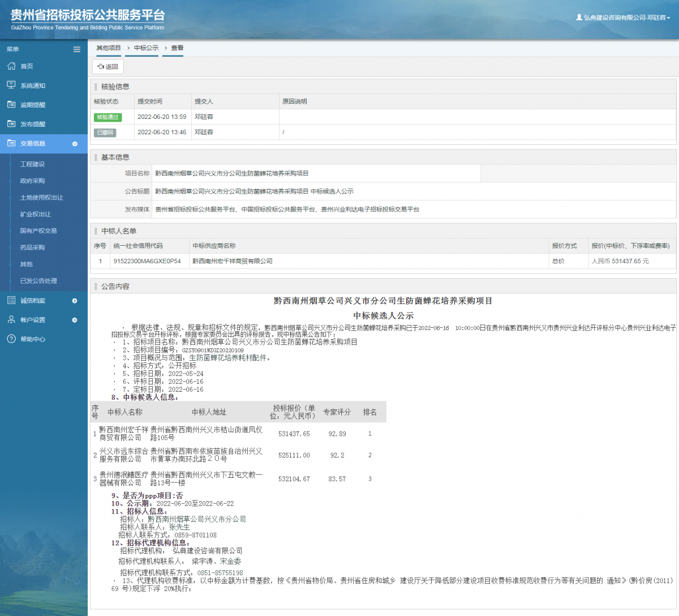Expand the 帐户设置 section arrow
The image size is (679, 616).
[75, 320]
